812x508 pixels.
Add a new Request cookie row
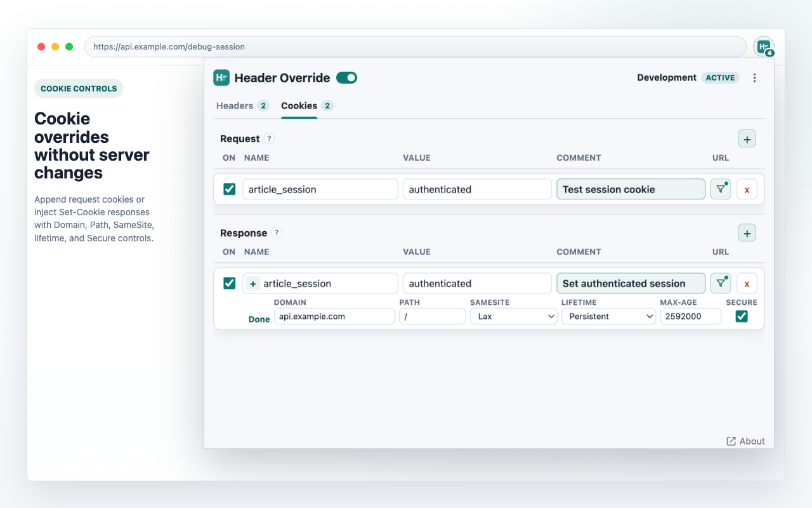click(747, 139)
